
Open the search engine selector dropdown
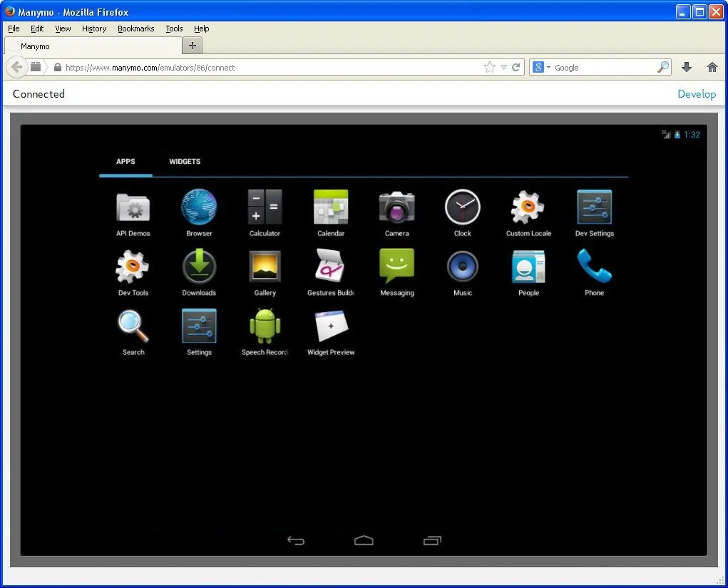(x=542, y=67)
